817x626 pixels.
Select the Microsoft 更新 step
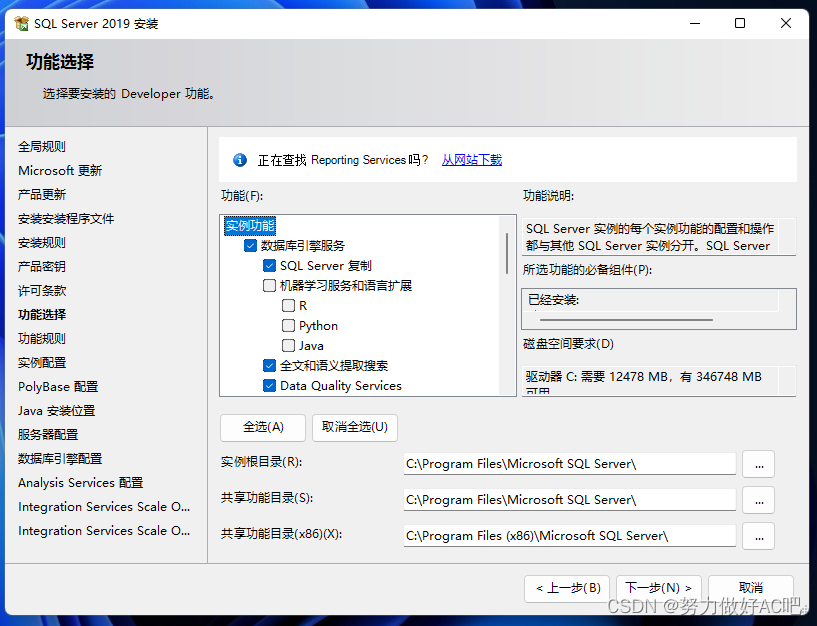[60, 171]
